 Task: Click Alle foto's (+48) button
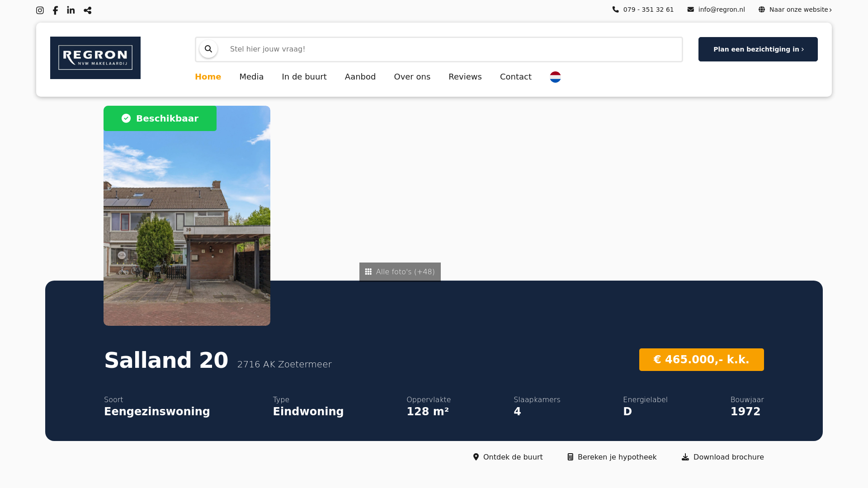coord(400,272)
